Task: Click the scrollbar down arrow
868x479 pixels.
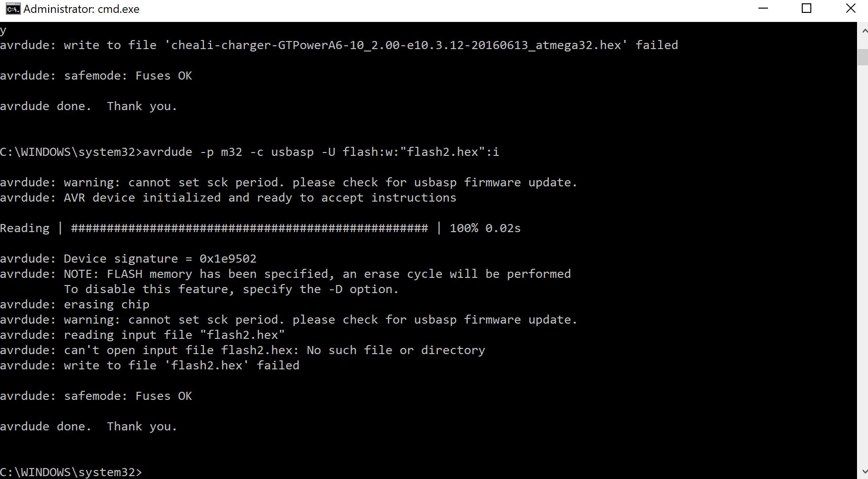Action: pos(862,472)
